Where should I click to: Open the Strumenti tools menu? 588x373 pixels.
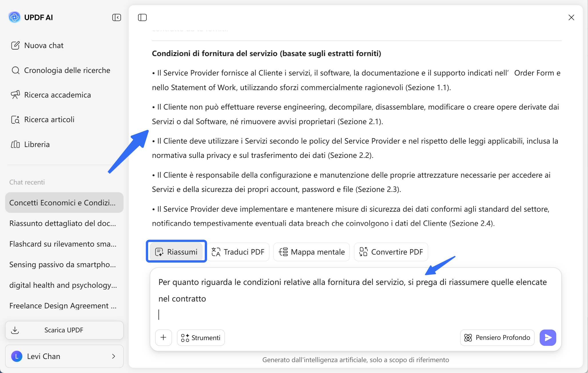pos(201,338)
